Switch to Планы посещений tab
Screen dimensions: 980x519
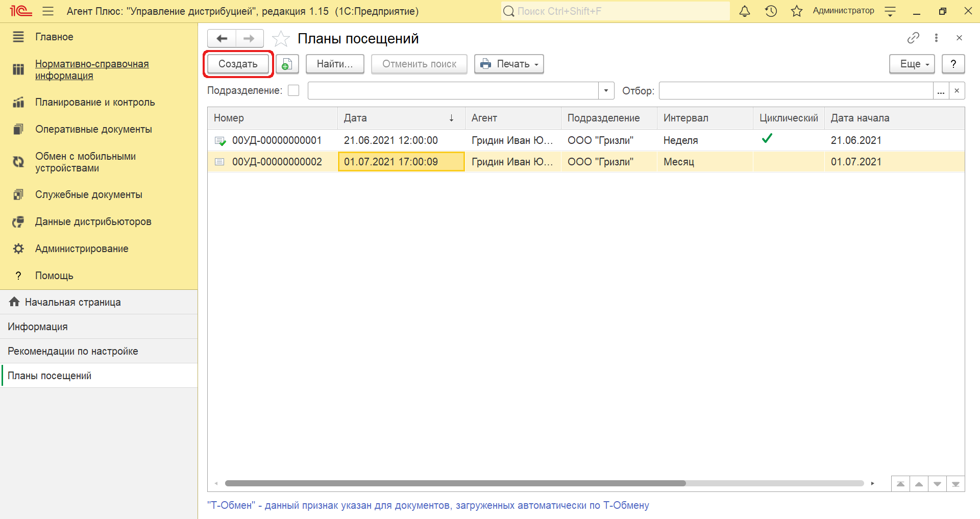pyautogui.click(x=99, y=376)
